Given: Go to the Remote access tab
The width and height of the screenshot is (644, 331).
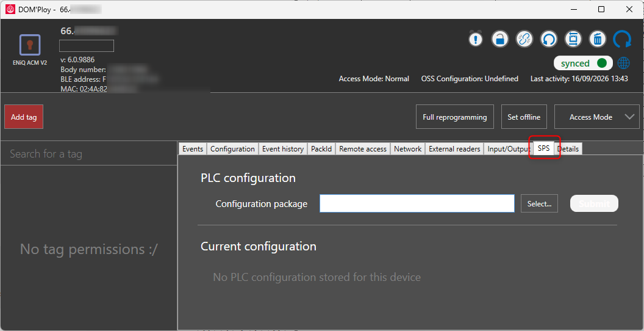Looking at the screenshot, I should (x=363, y=149).
